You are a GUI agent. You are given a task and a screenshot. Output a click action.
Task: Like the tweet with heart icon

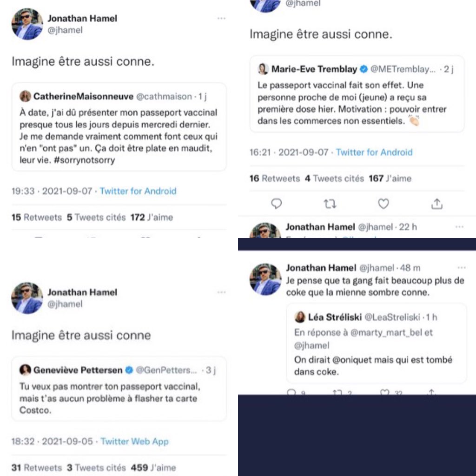point(383,204)
